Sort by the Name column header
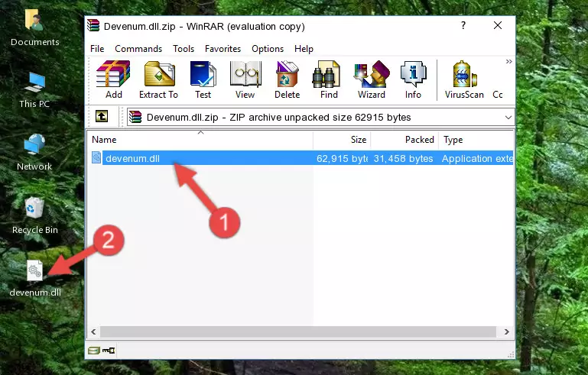588x375 pixels. [200, 139]
